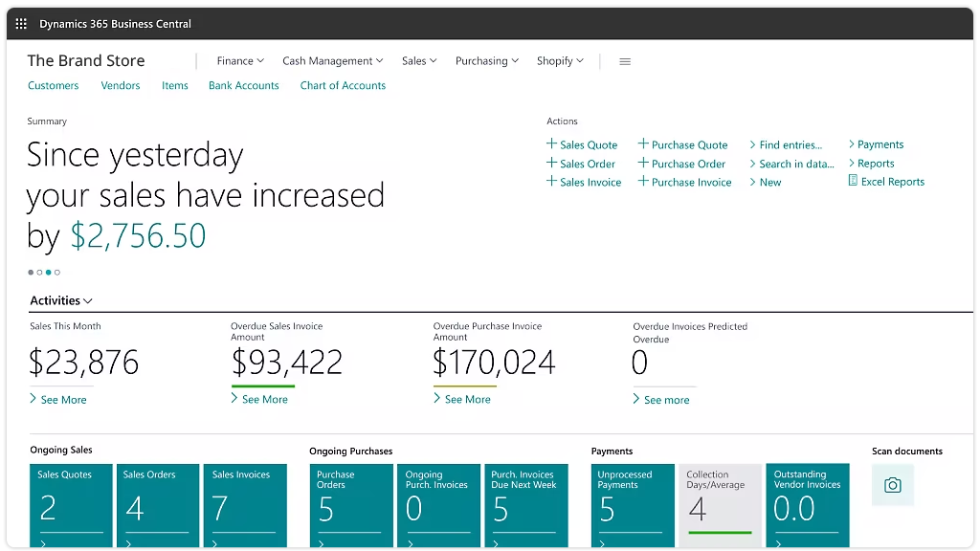Click the plus icon beside Sales Order
This screenshot has height=551, width=980.
551,164
